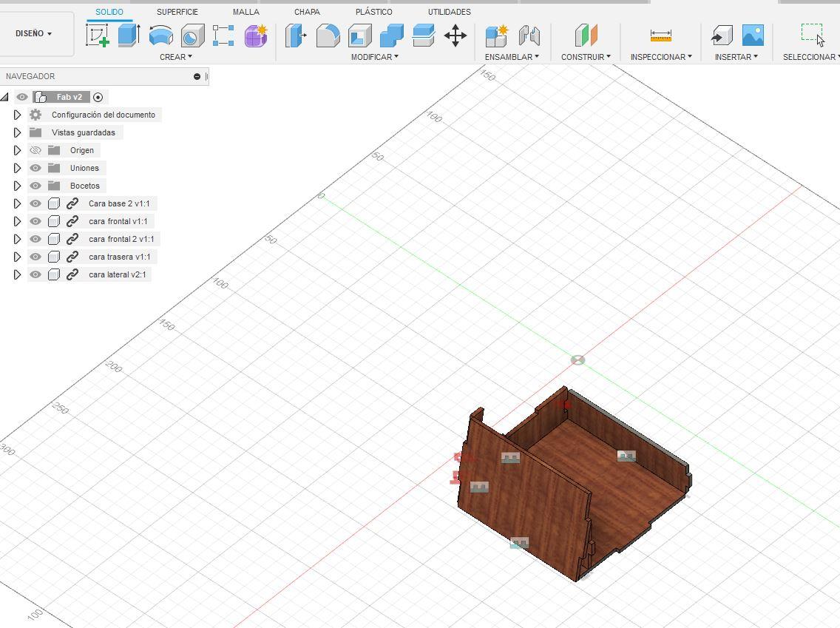Expand the Uniones folder
The image size is (840, 628).
(x=17, y=168)
